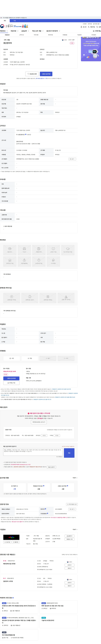Click info icon beside 취업알선기관 알선

point(44,486)
